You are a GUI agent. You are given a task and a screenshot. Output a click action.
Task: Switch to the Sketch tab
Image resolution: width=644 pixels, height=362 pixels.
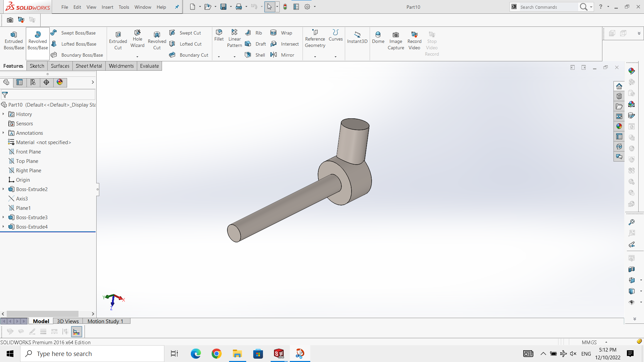37,66
